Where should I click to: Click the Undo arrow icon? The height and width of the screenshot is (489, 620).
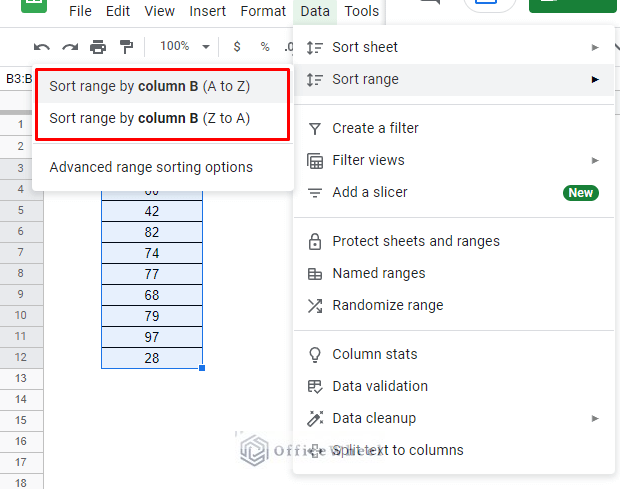(42, 47)
